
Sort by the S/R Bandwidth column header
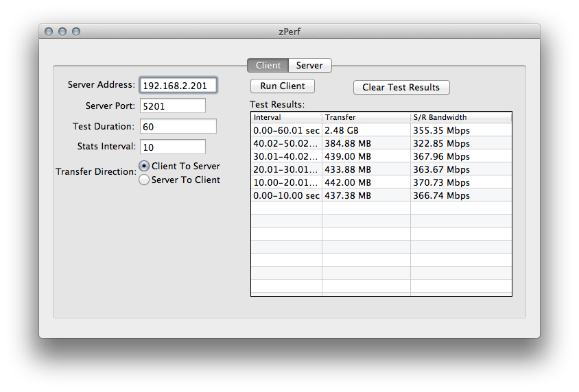[461, 117]
